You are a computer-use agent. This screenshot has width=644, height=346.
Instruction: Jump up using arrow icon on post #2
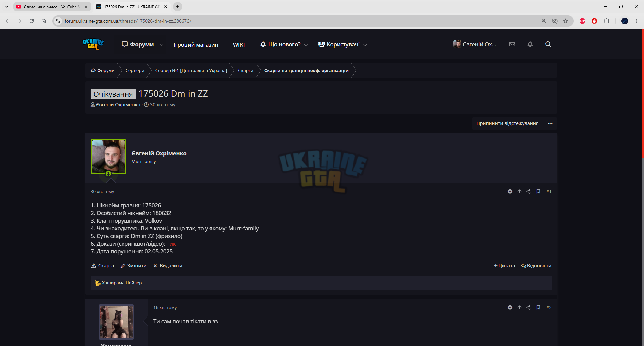click(x=519, y=307)
